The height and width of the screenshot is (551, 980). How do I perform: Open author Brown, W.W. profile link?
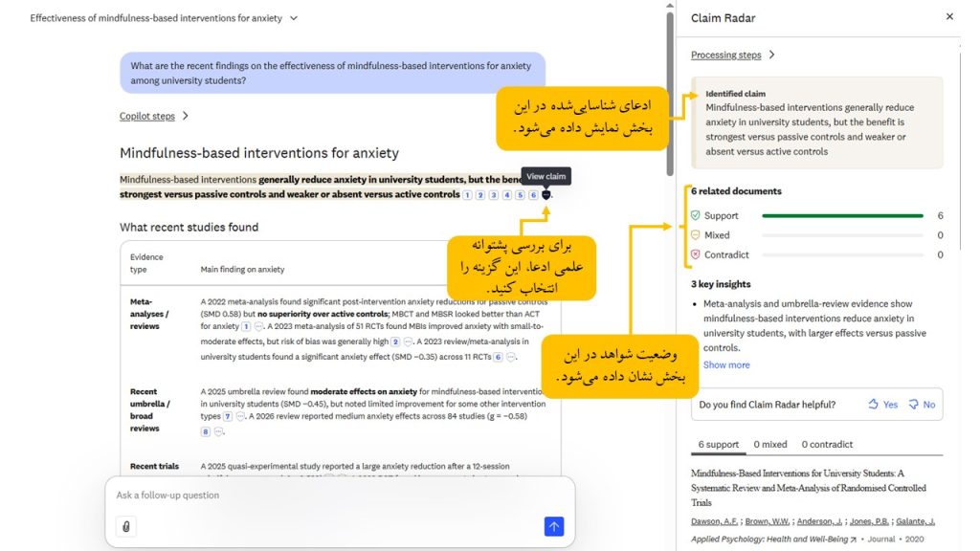[x=767, y=521]
